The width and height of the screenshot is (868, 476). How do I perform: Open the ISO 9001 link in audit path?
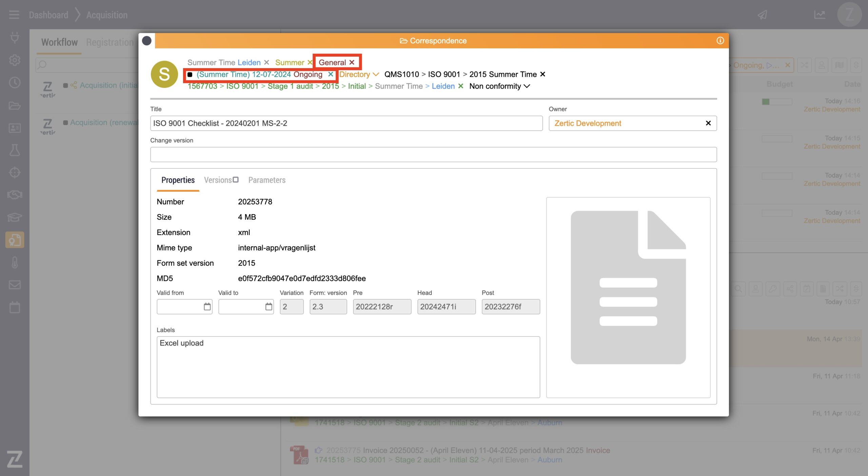coord(242,86)
